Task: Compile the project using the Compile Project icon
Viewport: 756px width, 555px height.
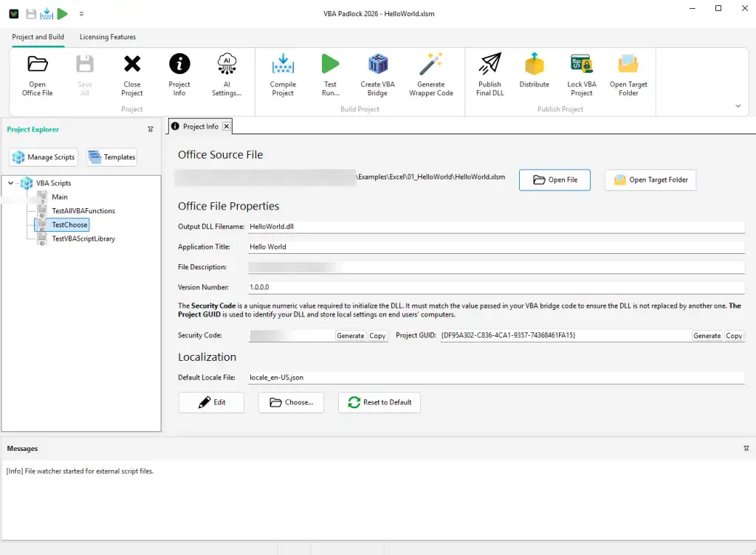Action: pos(283,73)
